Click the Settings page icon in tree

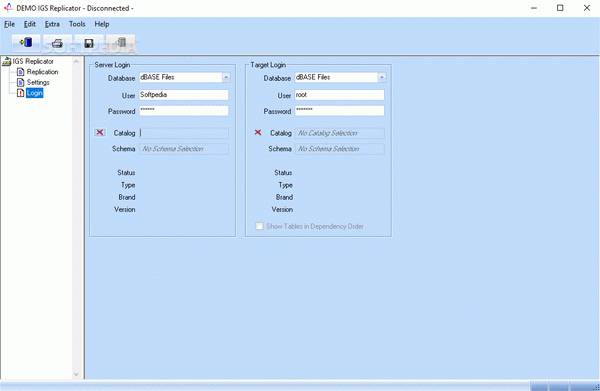tap(21, 83)
